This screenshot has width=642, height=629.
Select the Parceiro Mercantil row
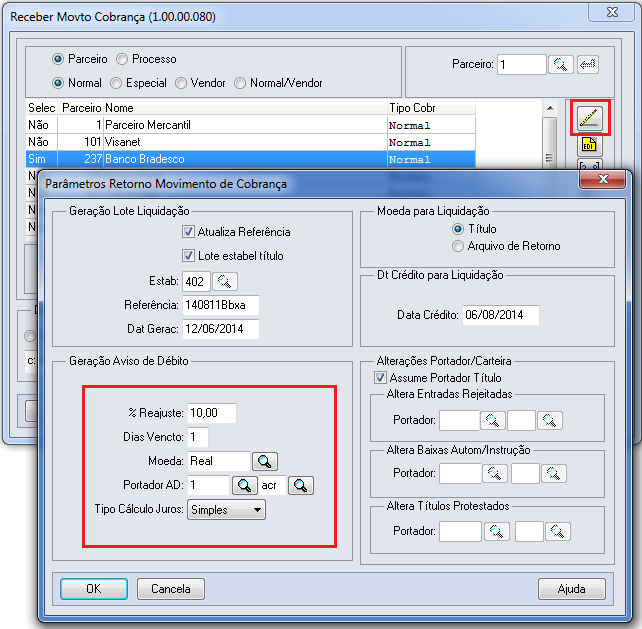click(251, 125)
